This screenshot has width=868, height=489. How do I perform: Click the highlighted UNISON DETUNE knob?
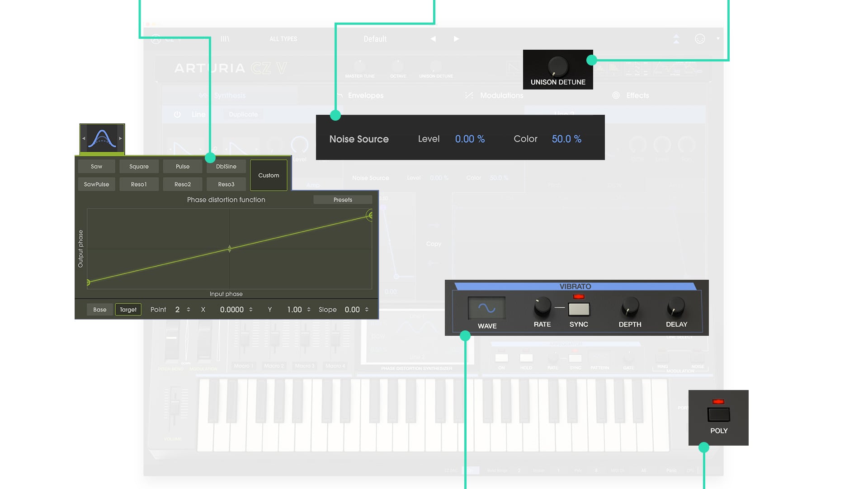pos(558,66)
